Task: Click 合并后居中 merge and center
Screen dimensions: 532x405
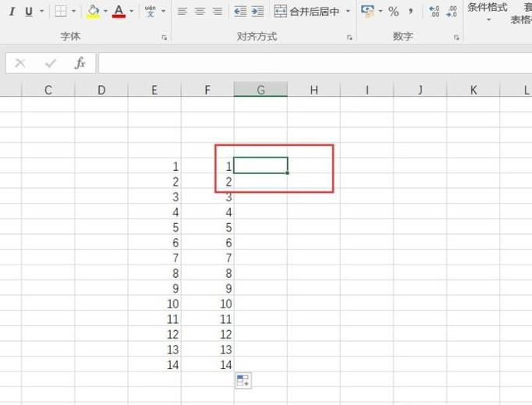Action: (307, 12)
